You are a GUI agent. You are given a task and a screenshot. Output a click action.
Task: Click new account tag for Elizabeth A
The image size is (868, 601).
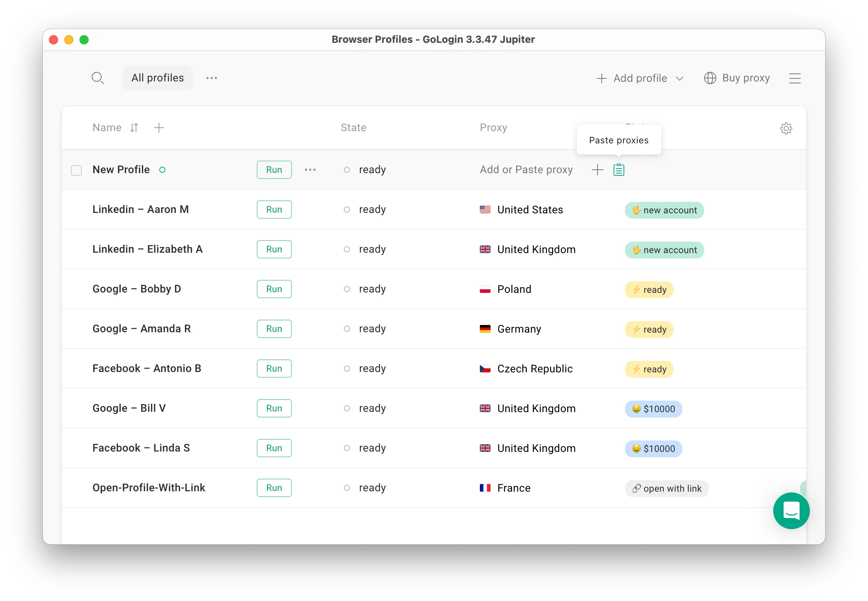point(664,250)
